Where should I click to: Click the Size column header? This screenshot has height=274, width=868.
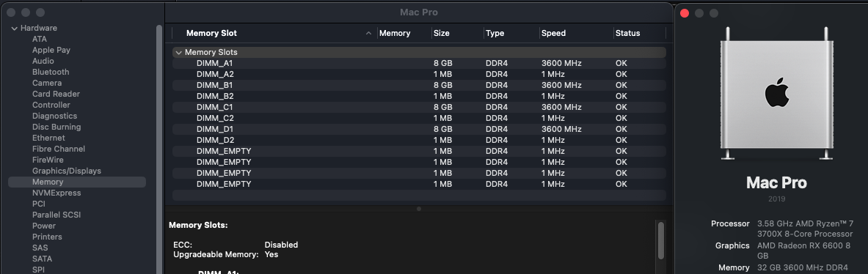pyautogui.click(x=441, y=33)
